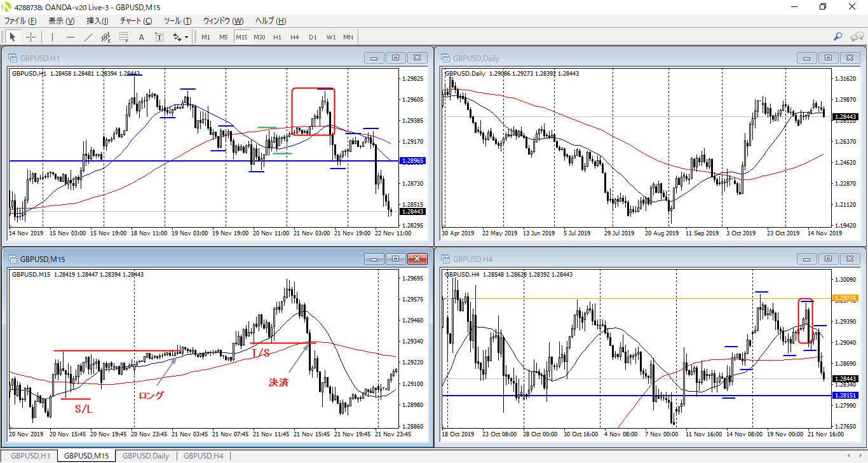Switch chart to H4 timeframe button

pos(295,37)
